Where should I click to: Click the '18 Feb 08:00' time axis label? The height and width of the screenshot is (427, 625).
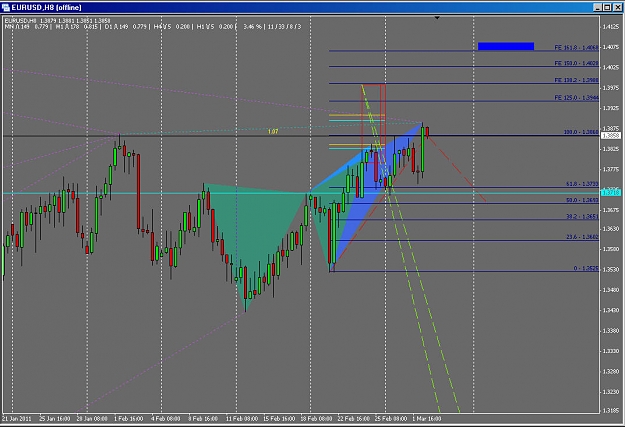pos(316,418)
